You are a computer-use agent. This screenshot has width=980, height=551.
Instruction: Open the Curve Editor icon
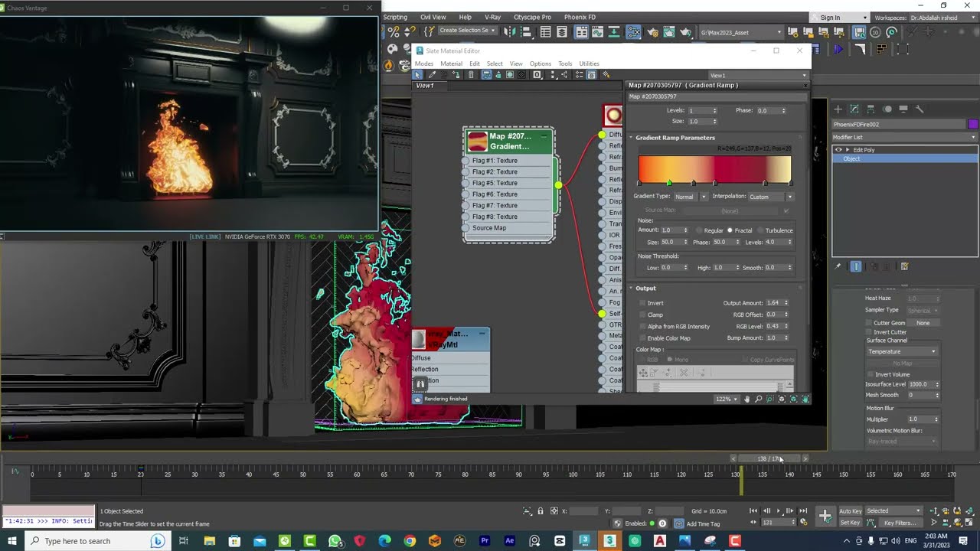[597, 32]
